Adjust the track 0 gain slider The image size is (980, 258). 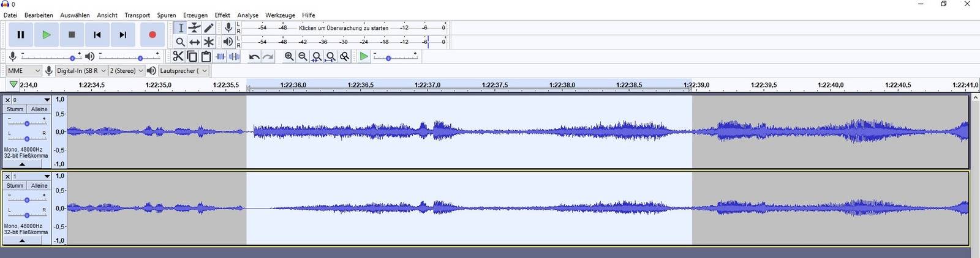point(27,123)
